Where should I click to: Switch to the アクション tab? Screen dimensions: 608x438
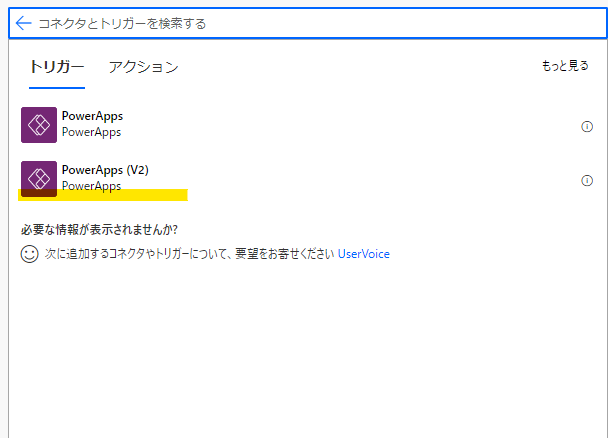click(143, 67)
